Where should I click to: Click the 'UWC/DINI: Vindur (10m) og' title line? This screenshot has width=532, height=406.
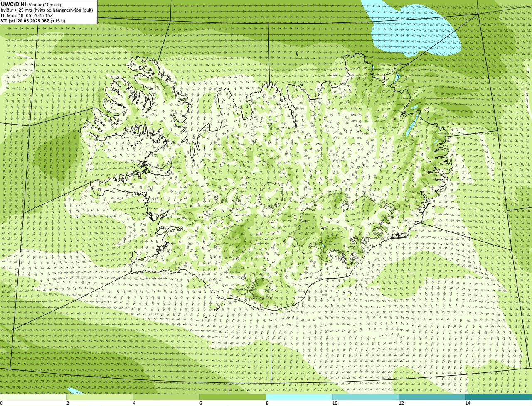(x=31, y=4)
